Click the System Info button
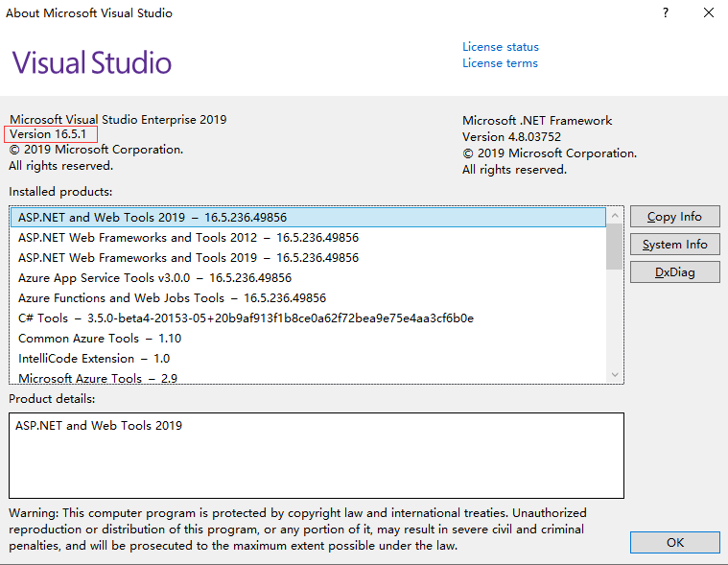 (x=674, y=245)
